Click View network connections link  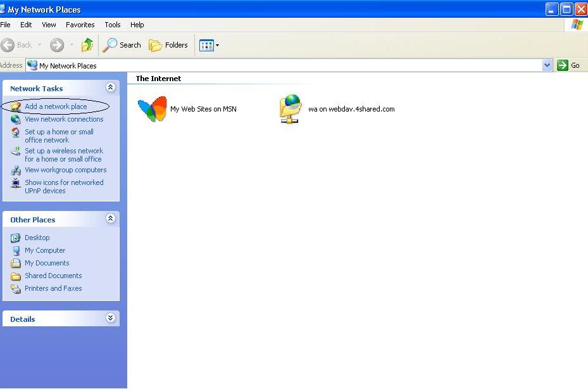[x=64, y=119]
